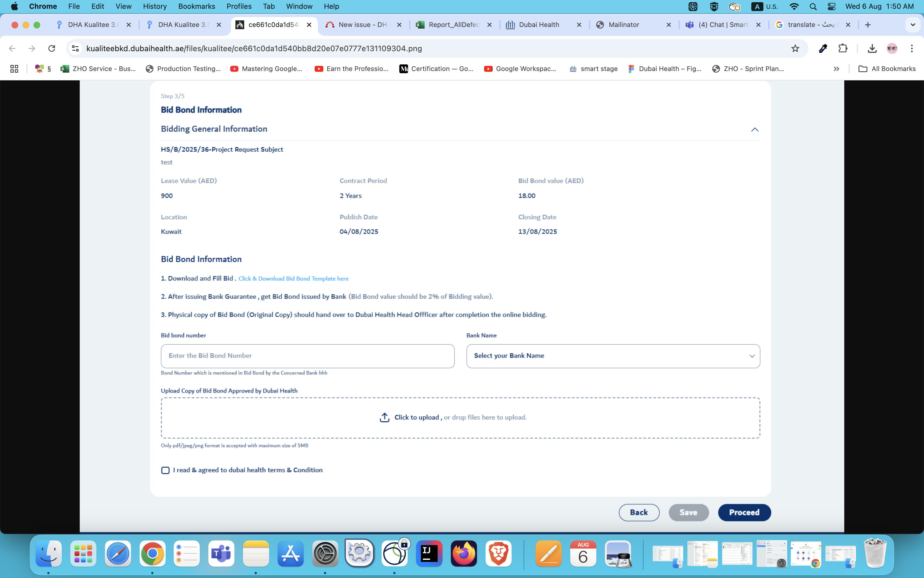Open the Window menu
Viewport: 924px width, 578px height.
[299, 7]
